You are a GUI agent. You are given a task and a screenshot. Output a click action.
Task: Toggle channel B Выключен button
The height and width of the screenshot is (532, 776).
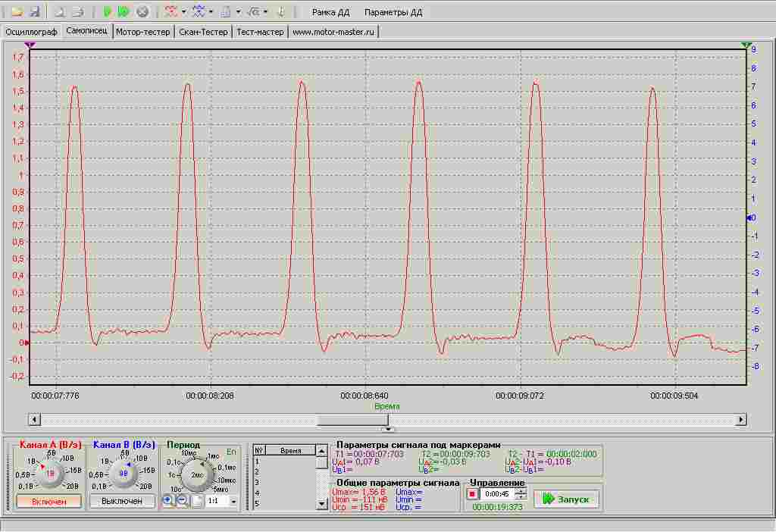coord(122,502)
